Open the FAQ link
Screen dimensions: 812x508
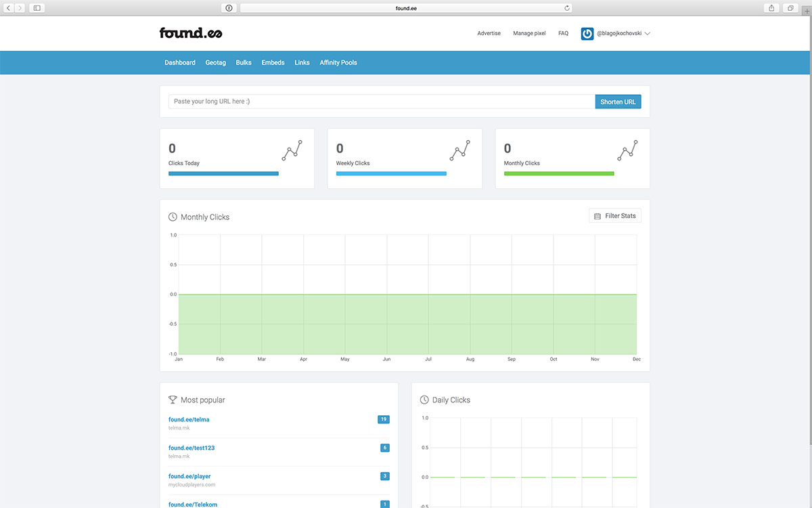pyautogui.click(x=563, y=33)
